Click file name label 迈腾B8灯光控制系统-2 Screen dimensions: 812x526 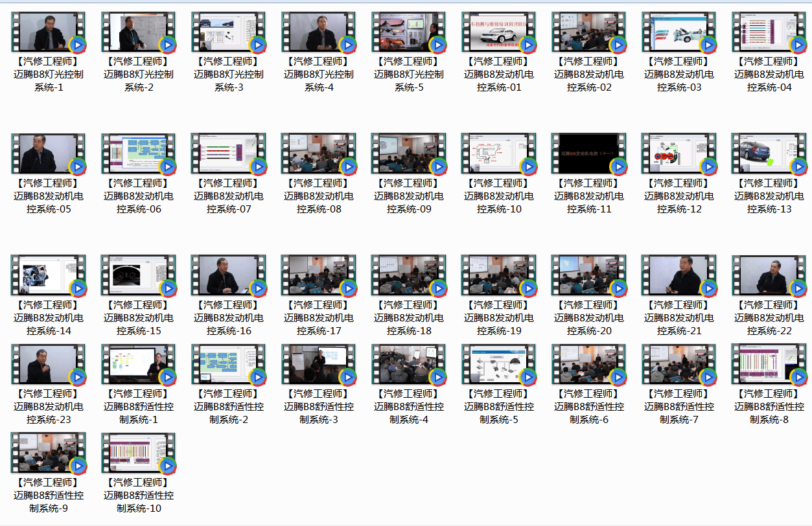(139, 74)
